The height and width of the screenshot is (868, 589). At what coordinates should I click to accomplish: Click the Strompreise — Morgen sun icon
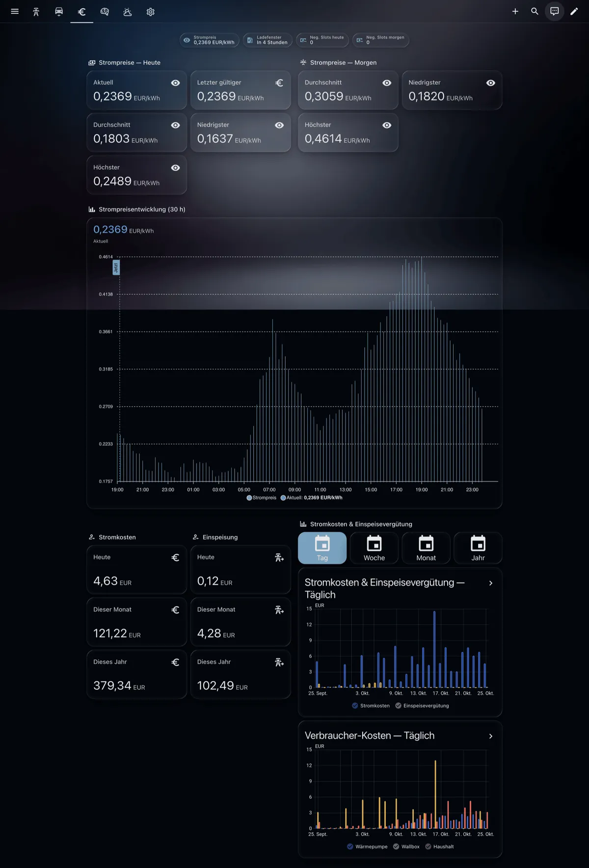tap(303, 62)
